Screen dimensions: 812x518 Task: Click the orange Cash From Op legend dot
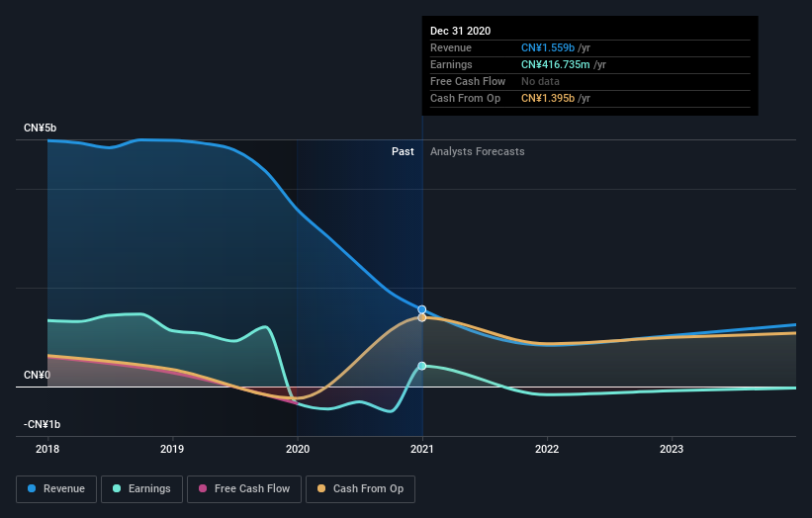click(x=321, y=488)
